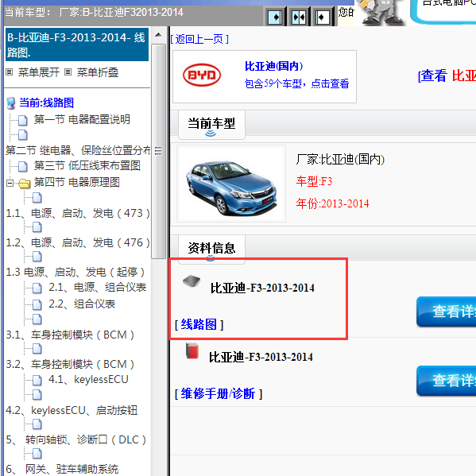
Task: Open 1.3 电源、启动、发电（起停）
Action: click(75, 272)
